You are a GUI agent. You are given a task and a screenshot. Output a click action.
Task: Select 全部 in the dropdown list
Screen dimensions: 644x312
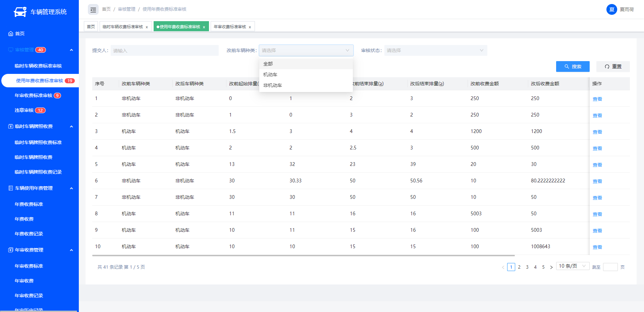[306, 64]
